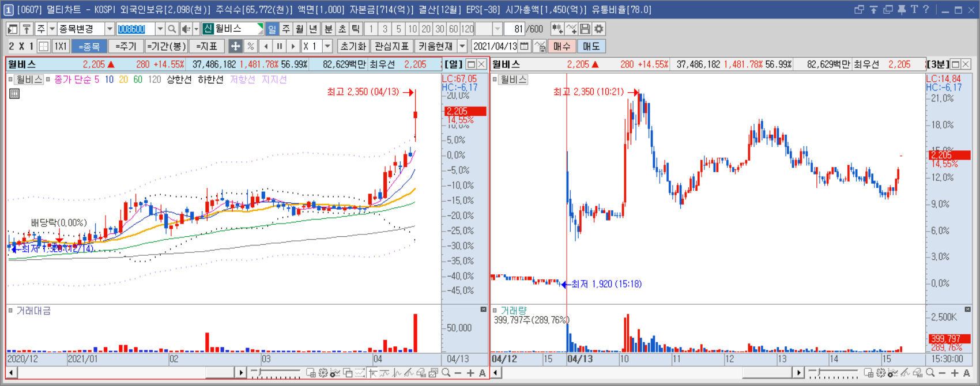The height and width of the screenshot is (386, 980).
Task: Pause chart playback
Action: (280, 46)
